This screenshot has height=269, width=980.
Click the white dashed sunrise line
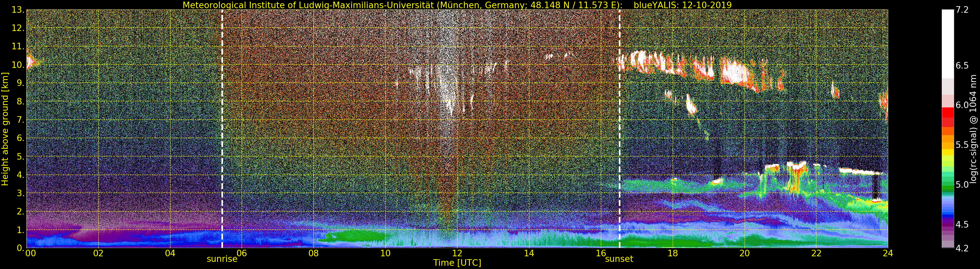(x=222, y=129)
